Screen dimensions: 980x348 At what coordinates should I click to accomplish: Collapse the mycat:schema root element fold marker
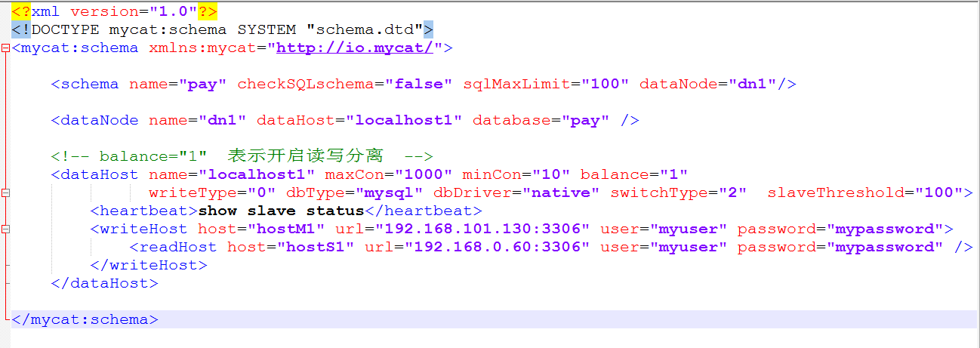tap(5, 48)
